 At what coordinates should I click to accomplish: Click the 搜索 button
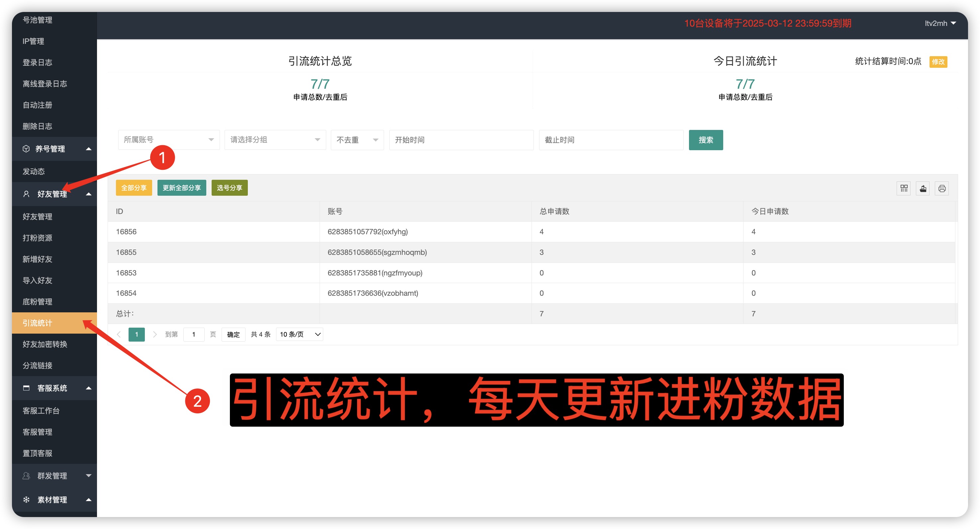pos(705,140)
